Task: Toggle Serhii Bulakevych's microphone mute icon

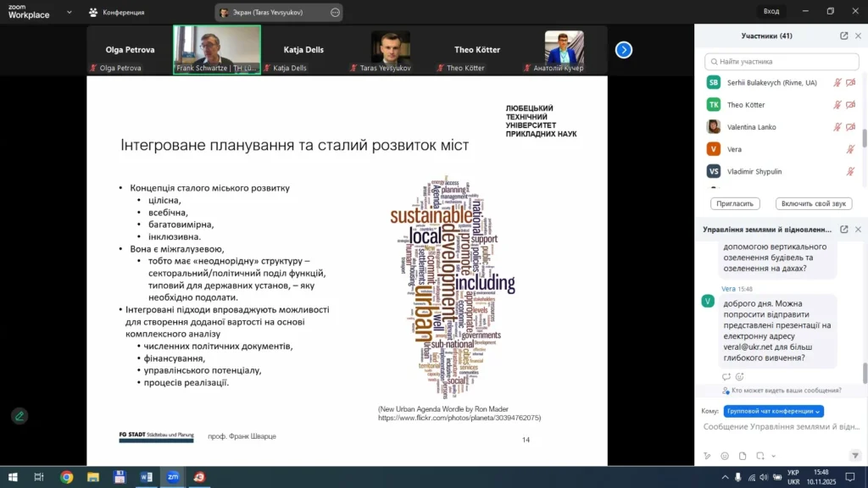Action: coord(837,83)
